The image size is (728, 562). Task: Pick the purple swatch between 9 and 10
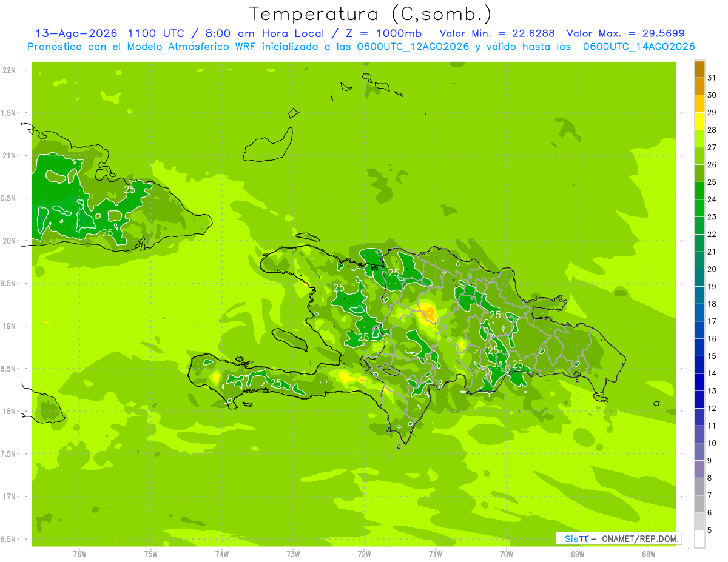coord(699,452)
